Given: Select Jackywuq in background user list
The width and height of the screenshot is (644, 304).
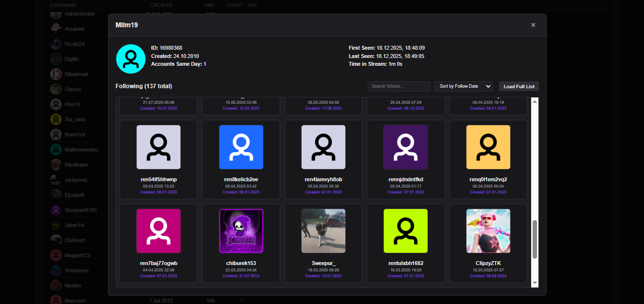Looking at the screenshot, I should tap(76, 180).
